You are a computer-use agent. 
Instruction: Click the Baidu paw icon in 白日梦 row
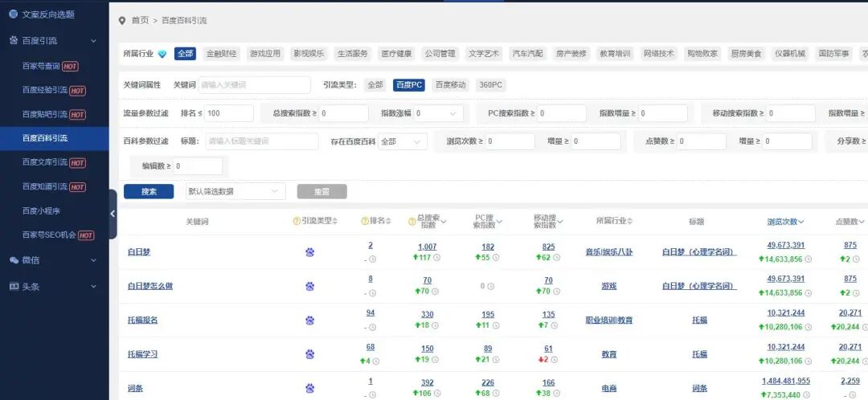310,252
